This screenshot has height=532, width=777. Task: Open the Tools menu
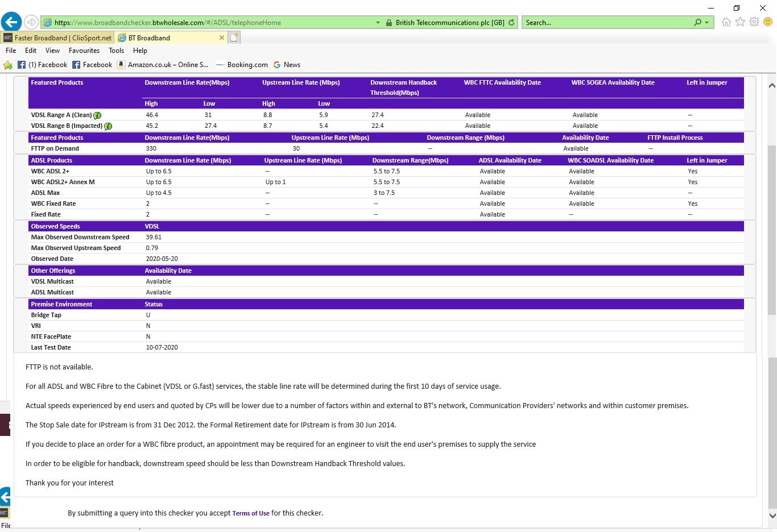coord(116,51)
